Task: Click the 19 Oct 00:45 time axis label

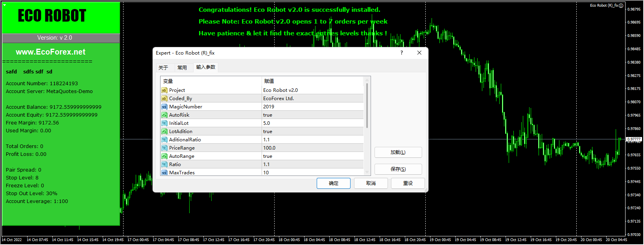Action: pyautogui.click(x=440, y=240)
